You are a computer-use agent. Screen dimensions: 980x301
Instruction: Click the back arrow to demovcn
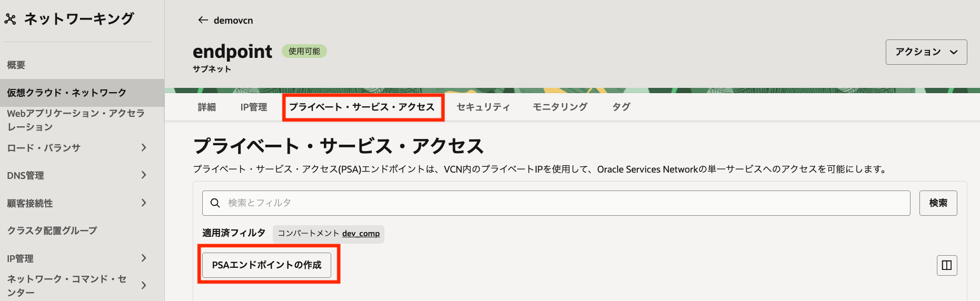[x=203, y=20]
